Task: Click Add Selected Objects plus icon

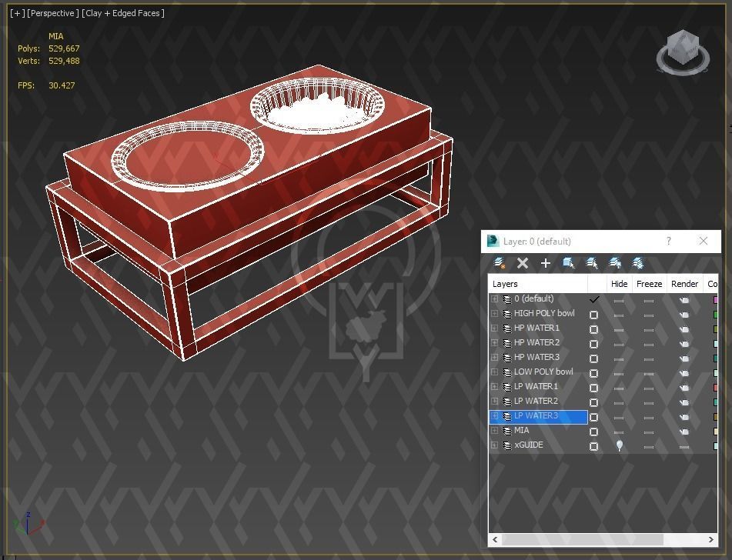Action: click(x=545, y=263)
